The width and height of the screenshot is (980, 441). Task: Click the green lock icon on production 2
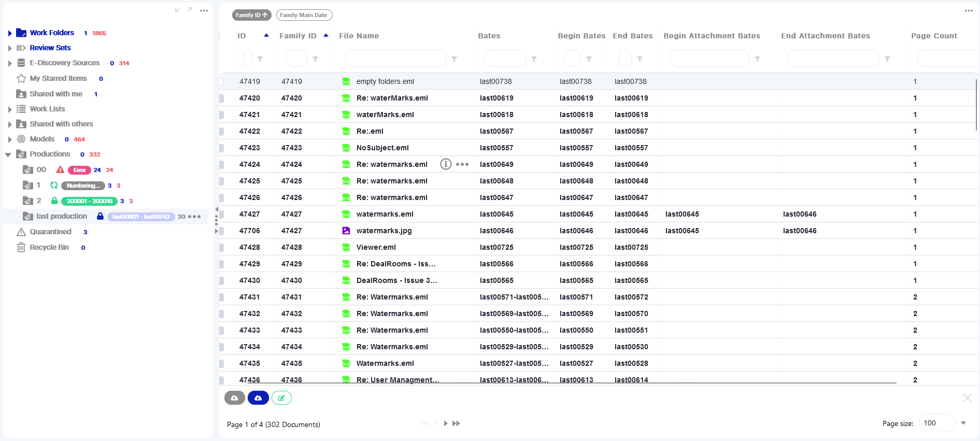[x=54, y=201]
